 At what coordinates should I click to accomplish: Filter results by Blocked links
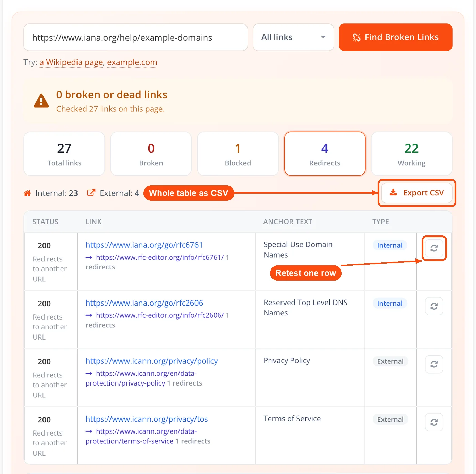click(238, 154)
